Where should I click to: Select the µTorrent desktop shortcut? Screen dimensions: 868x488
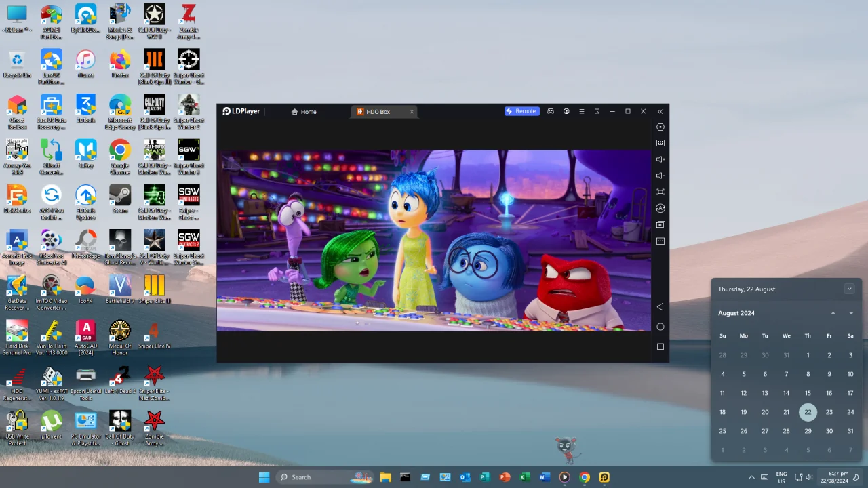(52, 426)
